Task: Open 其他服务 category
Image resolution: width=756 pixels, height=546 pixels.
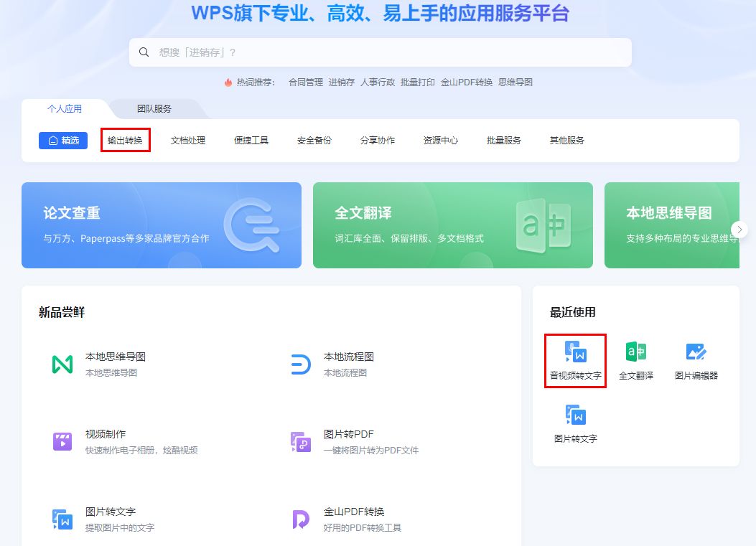Action: tap(567, 140)
